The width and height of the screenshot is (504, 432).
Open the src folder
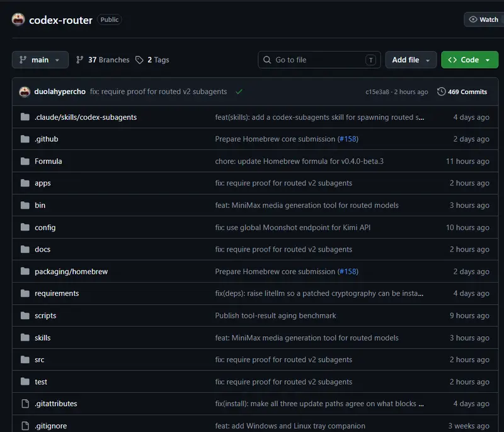click(39, 359)
